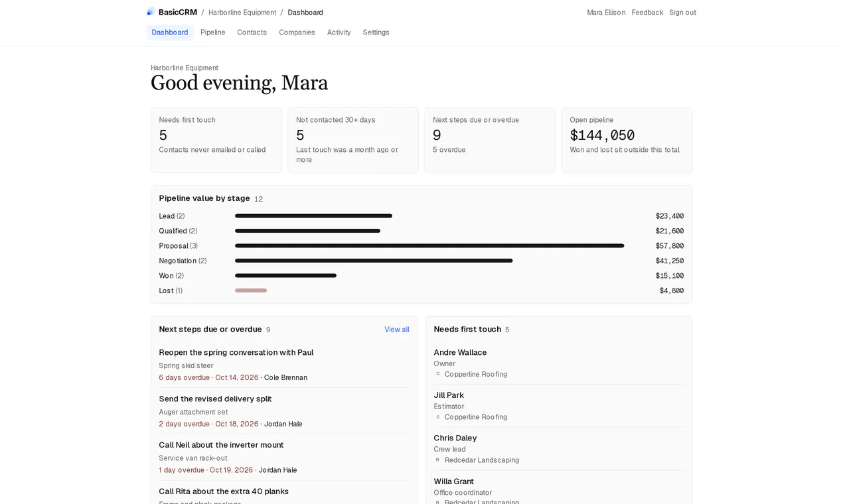Click the Lead stage bar
This screenshot has height=504, width=843.
tap(313, 216)
